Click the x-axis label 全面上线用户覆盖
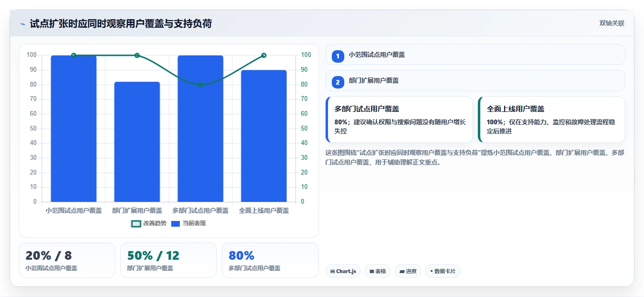Image resolution: width=644 pixels, height=297 pixels. [x=264, y=210]
